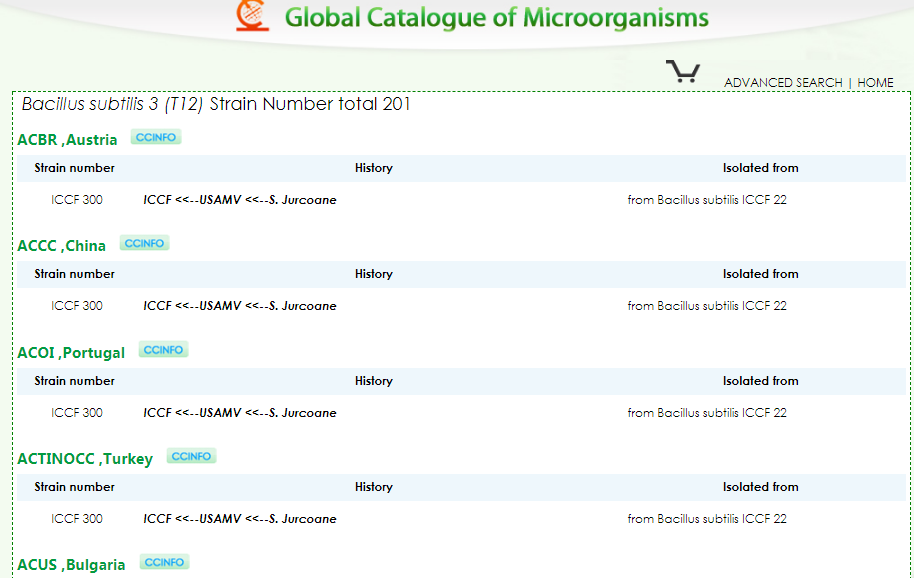
Task: Select ICCF 300 strain under ACCC, China
Action: click(76, 306)
